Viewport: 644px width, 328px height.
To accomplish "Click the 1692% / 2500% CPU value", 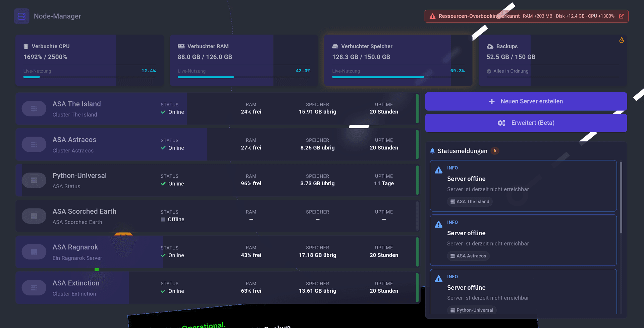I will 45,57.
